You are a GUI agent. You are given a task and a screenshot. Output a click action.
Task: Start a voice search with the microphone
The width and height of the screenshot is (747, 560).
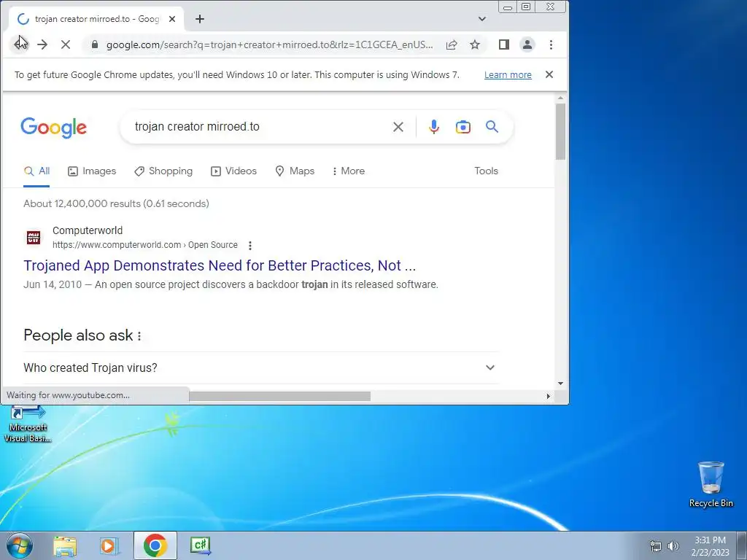(x=433, y=127)
